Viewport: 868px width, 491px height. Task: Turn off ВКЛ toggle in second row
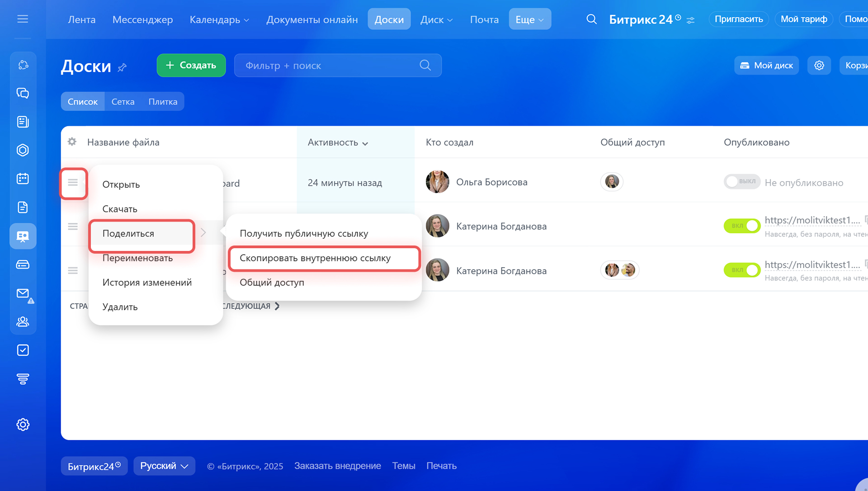click(742, 226)
